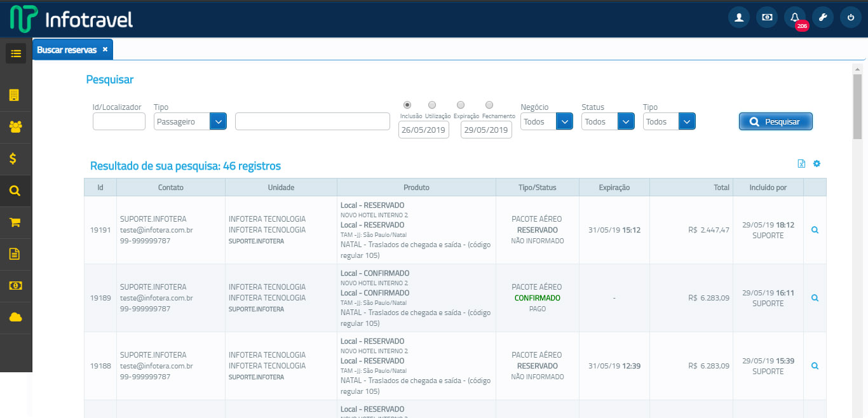The width and height of the screenshot is (868, 418).
Task: Click the Id/Localizador input field
Action: point(119,121)
